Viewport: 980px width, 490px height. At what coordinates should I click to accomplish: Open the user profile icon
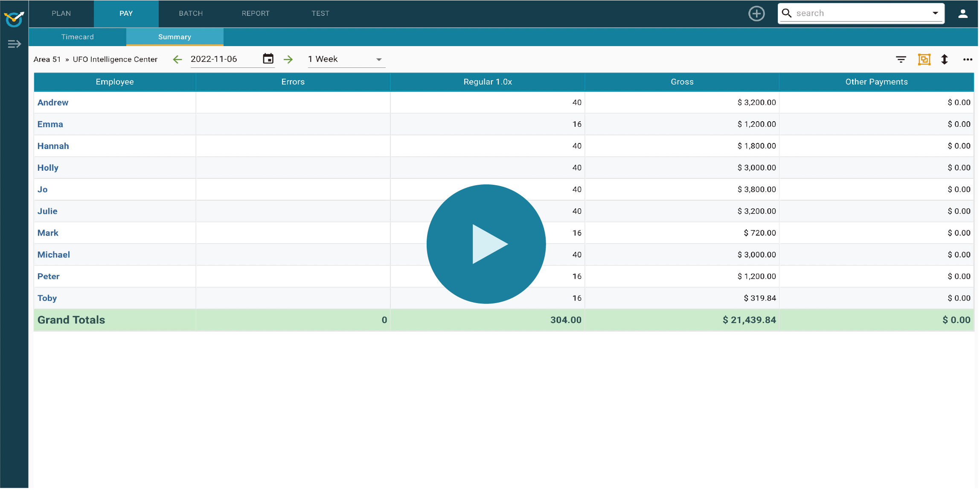pos(963,13)
